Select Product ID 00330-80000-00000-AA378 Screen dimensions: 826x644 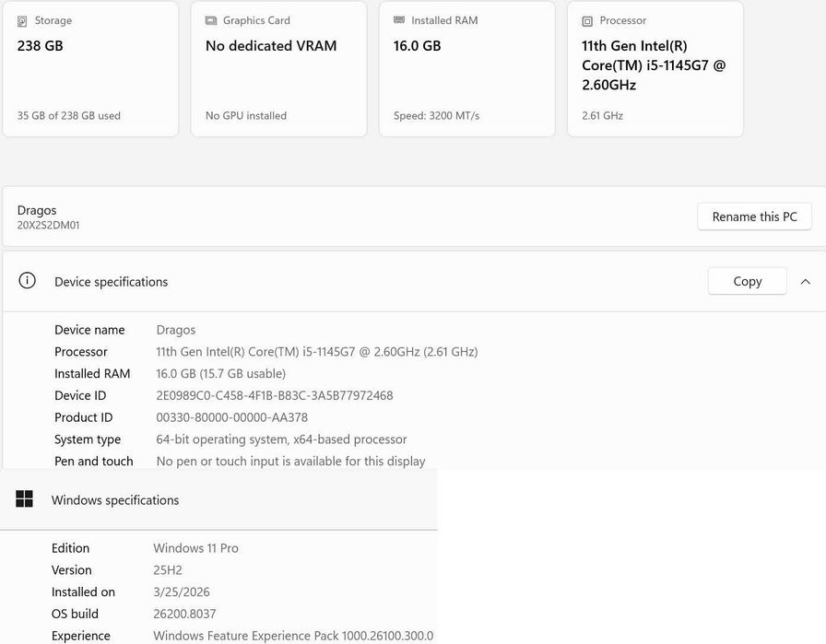231,417
